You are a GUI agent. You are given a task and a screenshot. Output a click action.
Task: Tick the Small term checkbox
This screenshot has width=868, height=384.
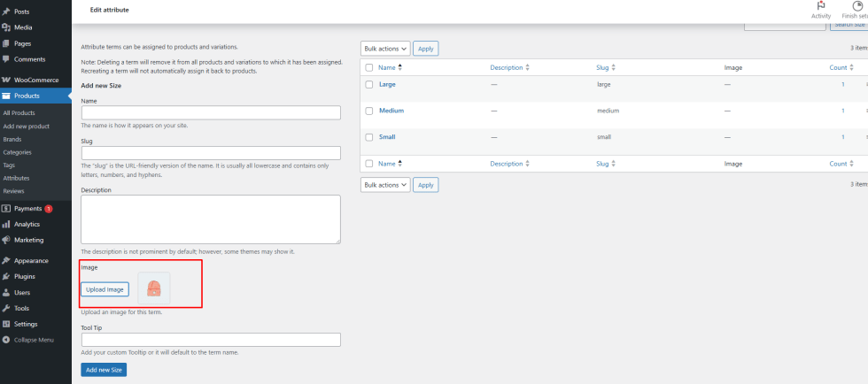369,137
